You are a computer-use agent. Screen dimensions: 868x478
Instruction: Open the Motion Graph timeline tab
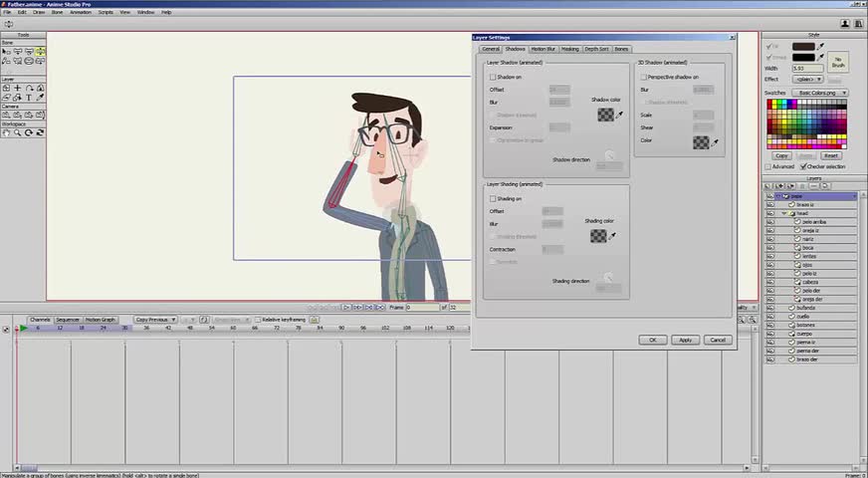101,320
